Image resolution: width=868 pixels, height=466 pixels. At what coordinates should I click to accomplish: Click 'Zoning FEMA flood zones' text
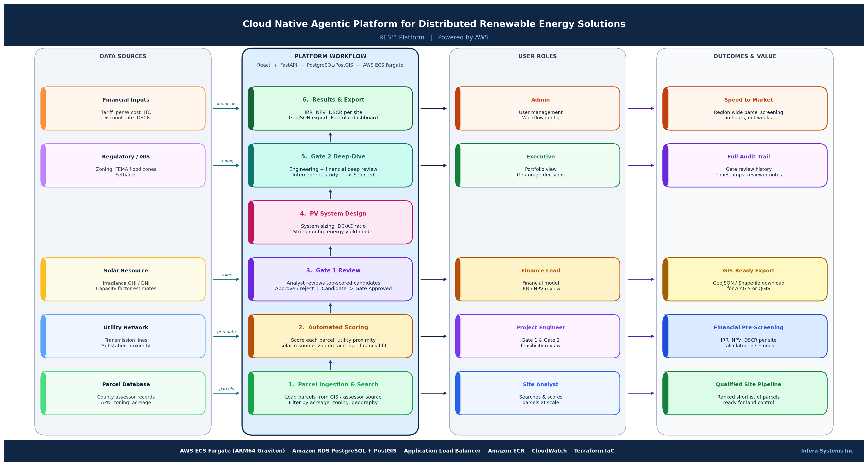[126, 169]
